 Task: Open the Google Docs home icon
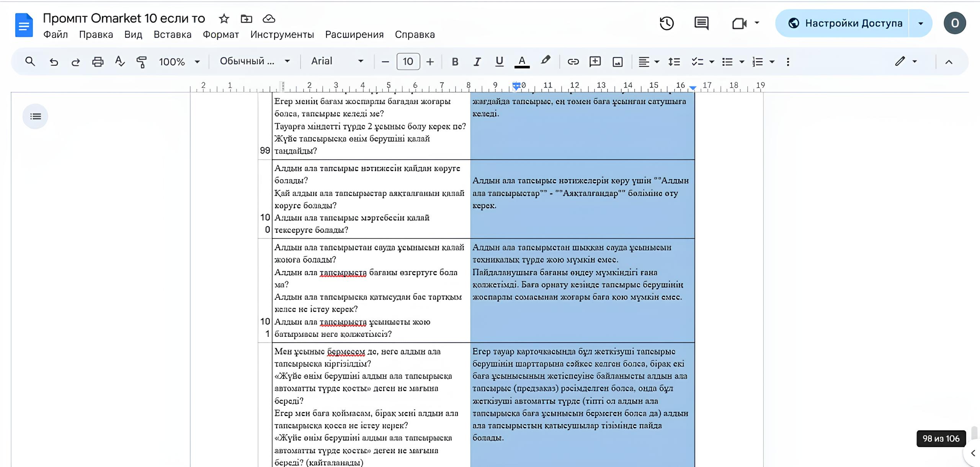point(24,25)
